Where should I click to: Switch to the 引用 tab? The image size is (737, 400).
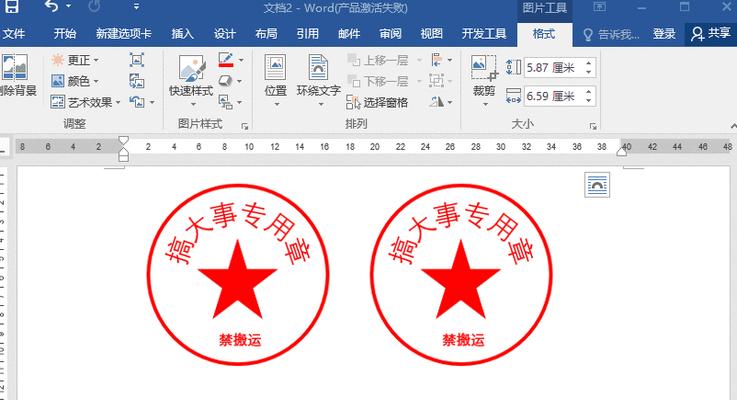tap(307, 34)
